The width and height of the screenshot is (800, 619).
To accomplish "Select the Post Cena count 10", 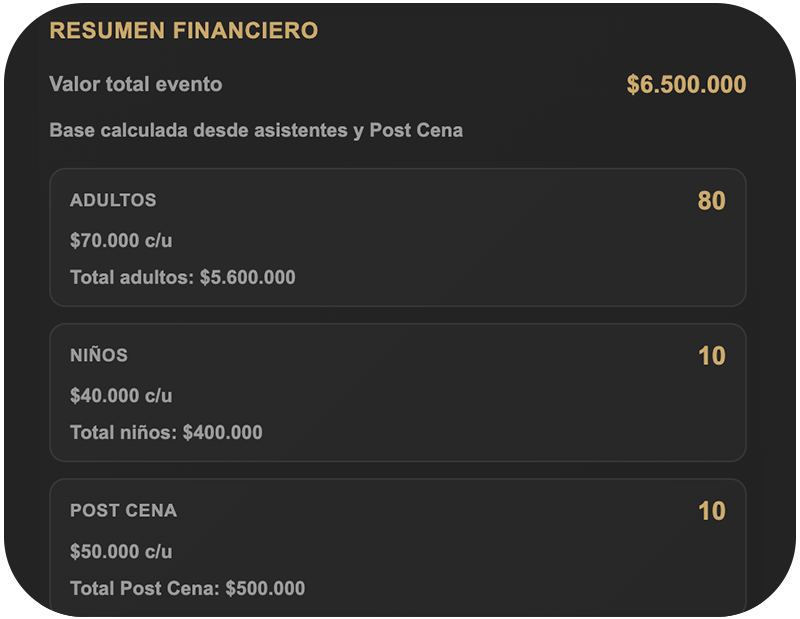I will click(712, 511).
